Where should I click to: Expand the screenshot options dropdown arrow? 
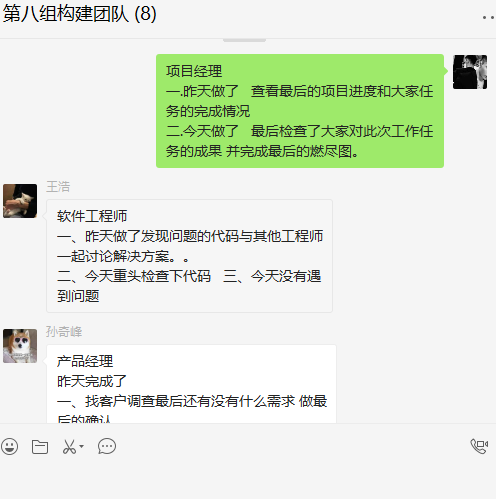81,446
